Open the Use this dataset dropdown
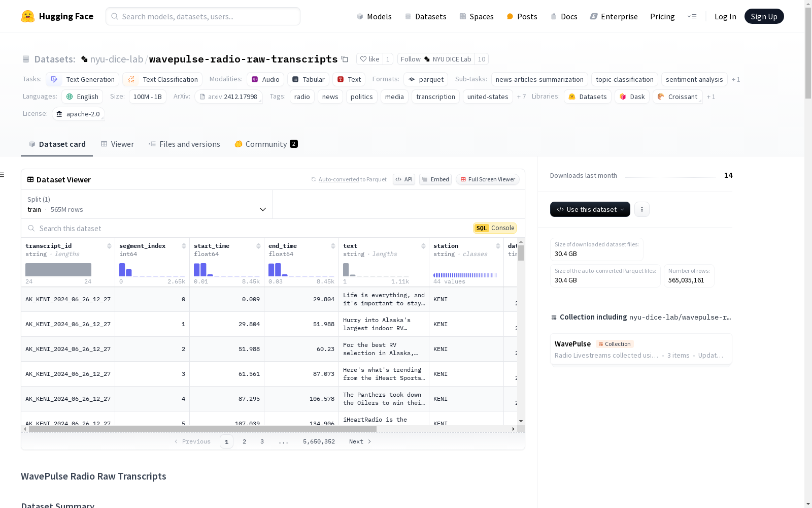Viewport: 812px width, 508px height. coord(590,209)
